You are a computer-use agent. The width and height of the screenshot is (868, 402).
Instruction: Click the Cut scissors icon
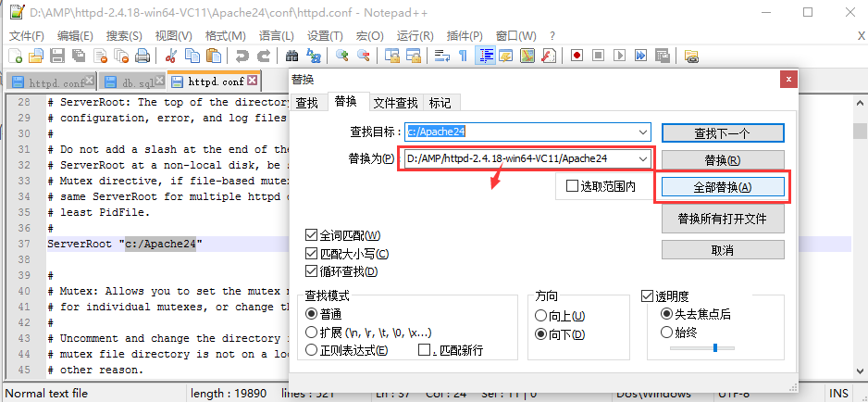(171, 56)
